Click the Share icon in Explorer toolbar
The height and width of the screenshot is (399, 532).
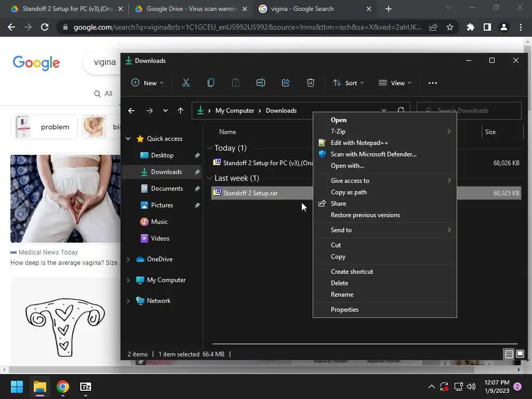tap(286, 83)
